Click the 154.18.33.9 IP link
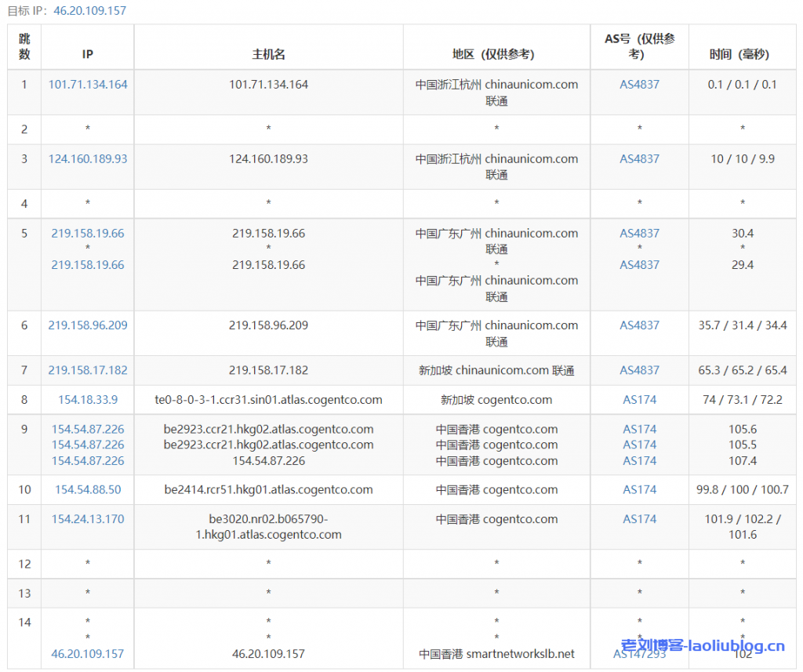Viewport: 803px width, 672px height. point(88,400)
